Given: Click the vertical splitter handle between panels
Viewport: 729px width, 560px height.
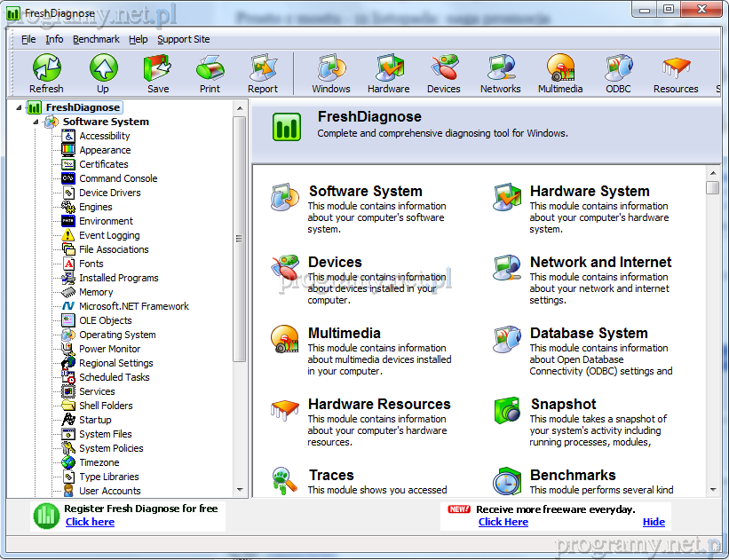Looking at the screenshot, I should (238, 238).
